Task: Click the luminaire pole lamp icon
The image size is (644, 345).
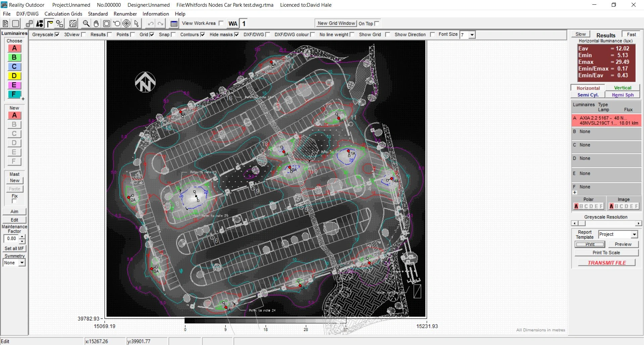Action: (x=50, y=23)
